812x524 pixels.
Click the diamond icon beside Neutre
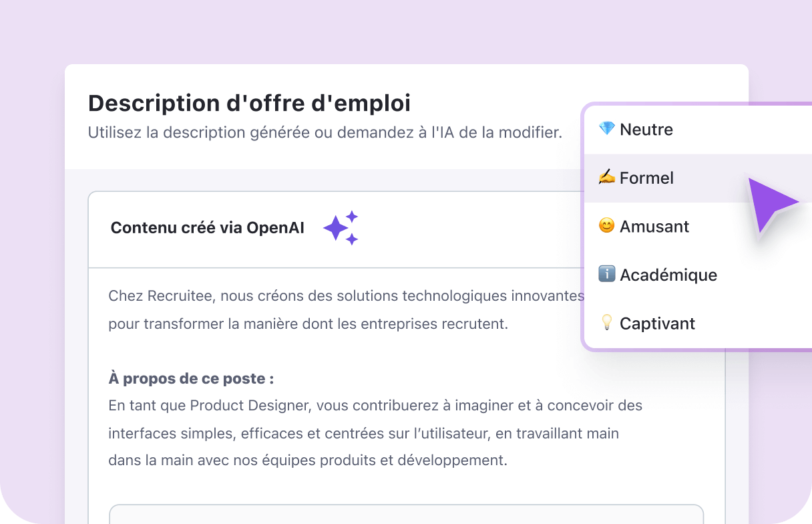tap(606, 129)
